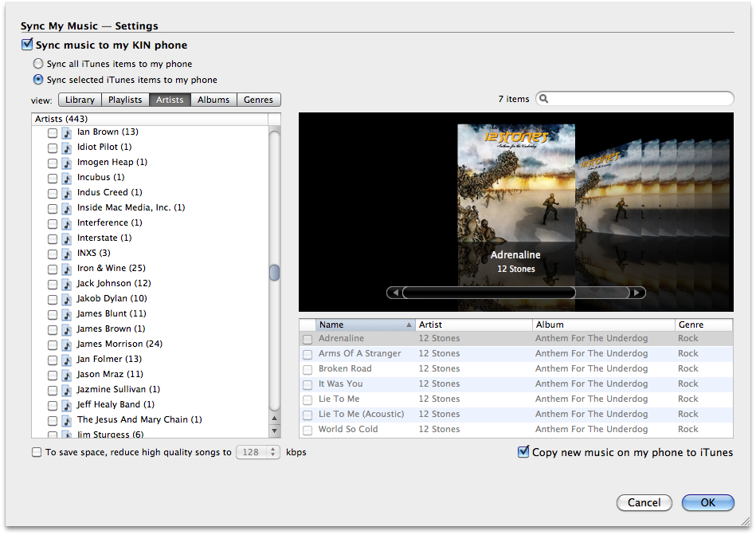Sort by the Genre column header

pyautogui.click(x=703, y=325)
